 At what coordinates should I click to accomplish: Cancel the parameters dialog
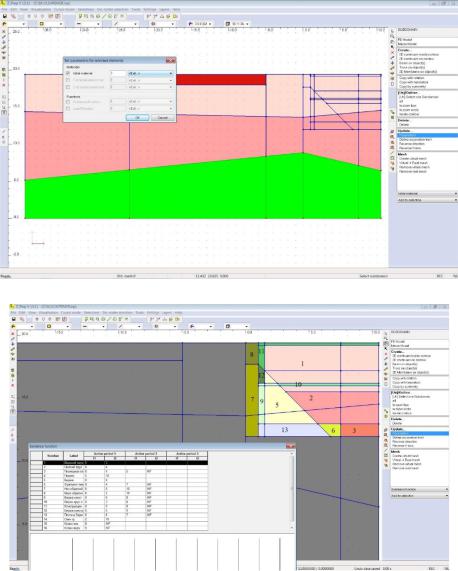click(x=162, y=118)
